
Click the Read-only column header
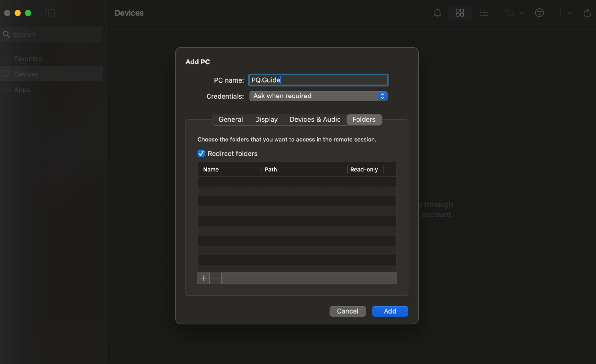click(x=364, y=169)
